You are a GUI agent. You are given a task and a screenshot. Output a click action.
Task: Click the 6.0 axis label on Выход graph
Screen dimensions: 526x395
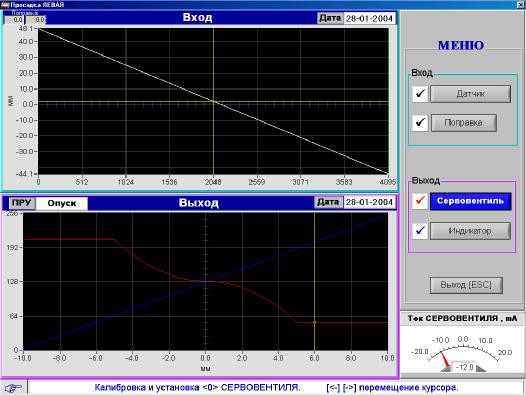314,358
